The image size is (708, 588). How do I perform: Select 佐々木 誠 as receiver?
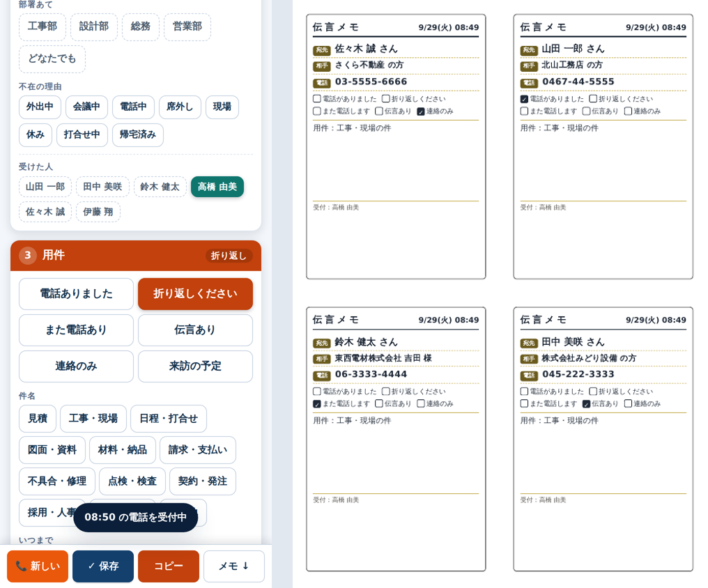[x=45, y=212]
